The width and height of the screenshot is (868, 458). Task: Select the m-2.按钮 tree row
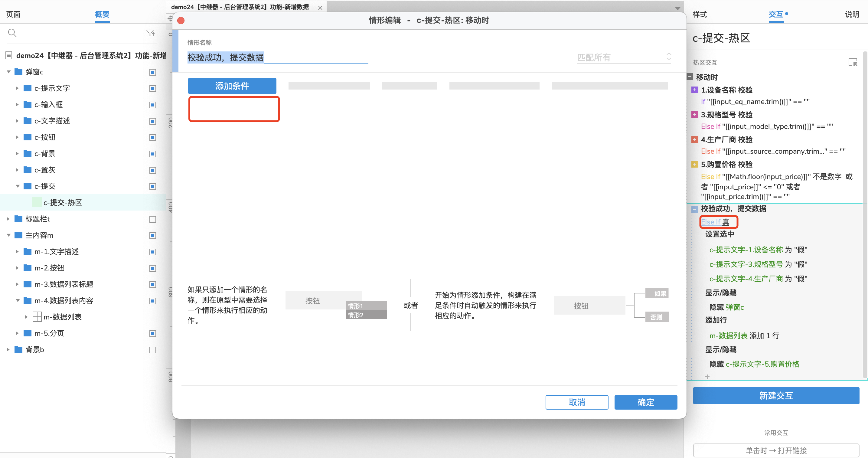[x=83, y=268]
